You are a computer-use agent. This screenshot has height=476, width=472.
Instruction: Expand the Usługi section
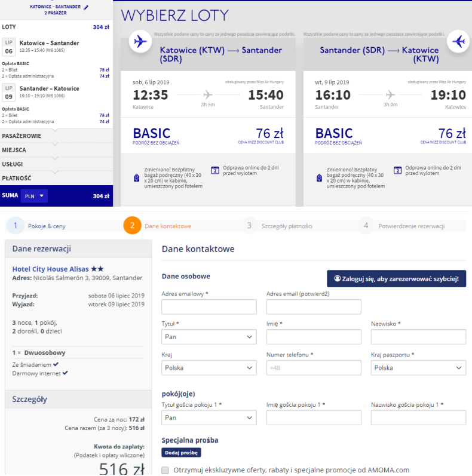[55, 164]
